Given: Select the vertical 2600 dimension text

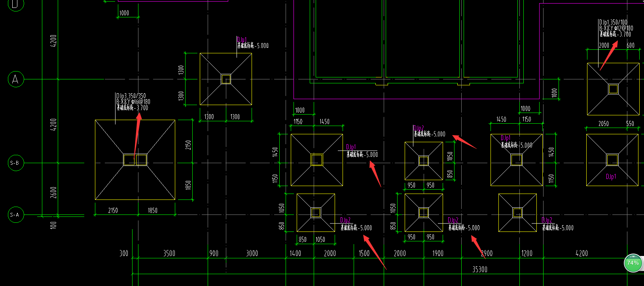Looking at the screenshot, I should [53, 192].
